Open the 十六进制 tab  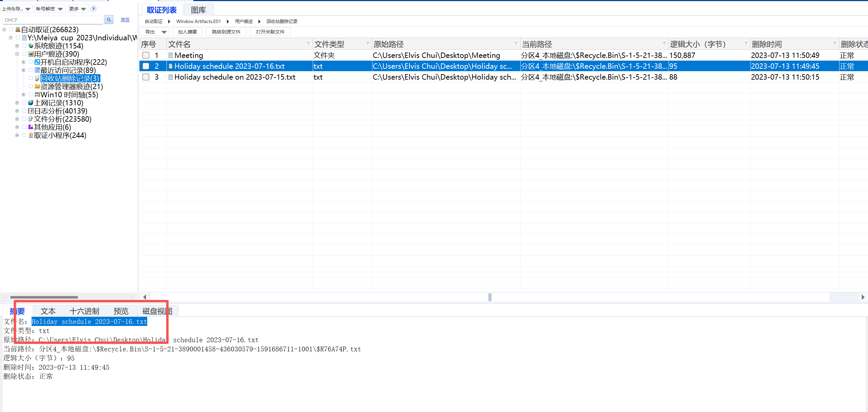(84, 311)
